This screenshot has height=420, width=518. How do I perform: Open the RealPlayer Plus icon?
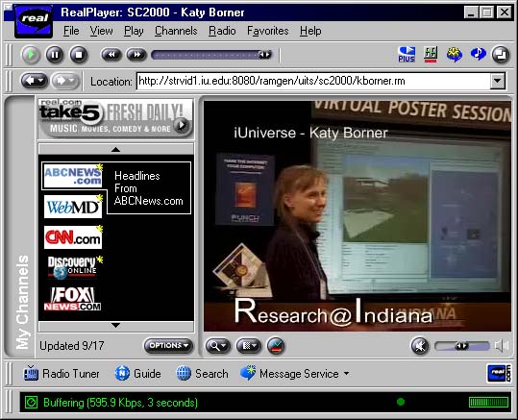pyautogui.click(x=407, y=54)
